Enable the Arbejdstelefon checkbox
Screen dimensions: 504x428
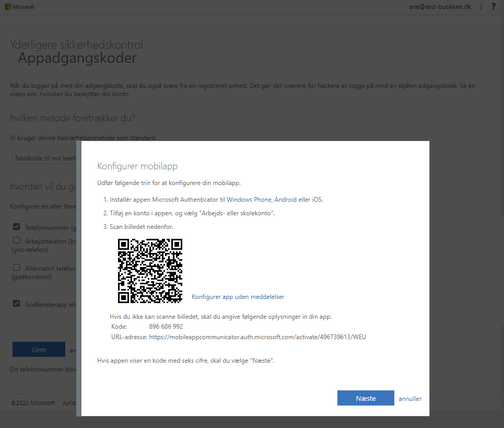[17, 240]
